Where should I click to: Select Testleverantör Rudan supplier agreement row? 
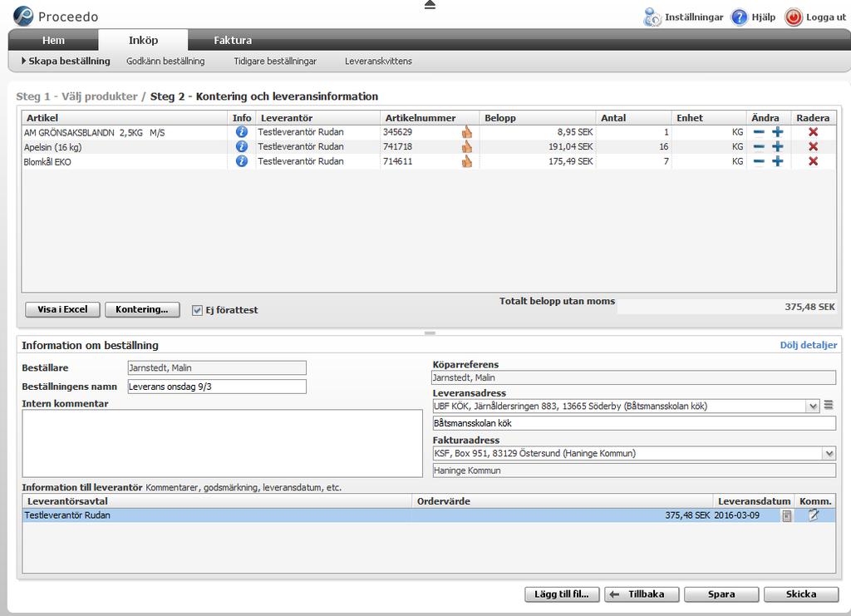coord(429,515)
